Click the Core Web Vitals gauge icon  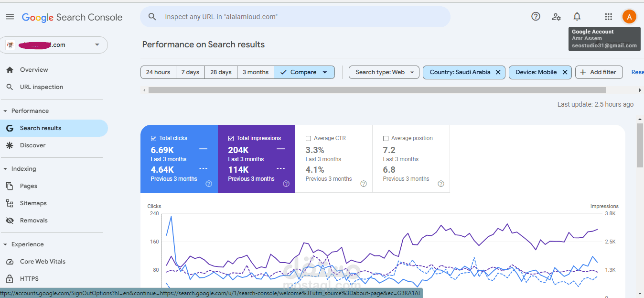[10, 262]
